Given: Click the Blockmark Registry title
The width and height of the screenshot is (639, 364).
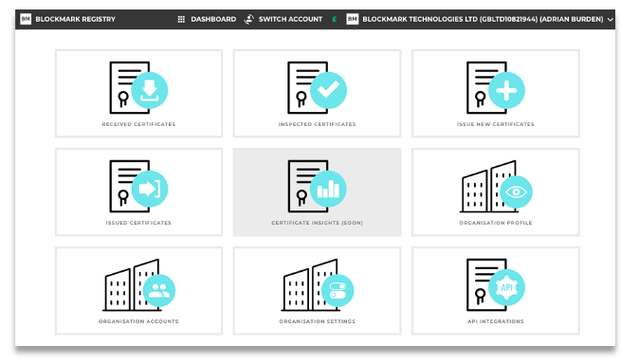Looking at the screenshot, I should coord(76,19).
